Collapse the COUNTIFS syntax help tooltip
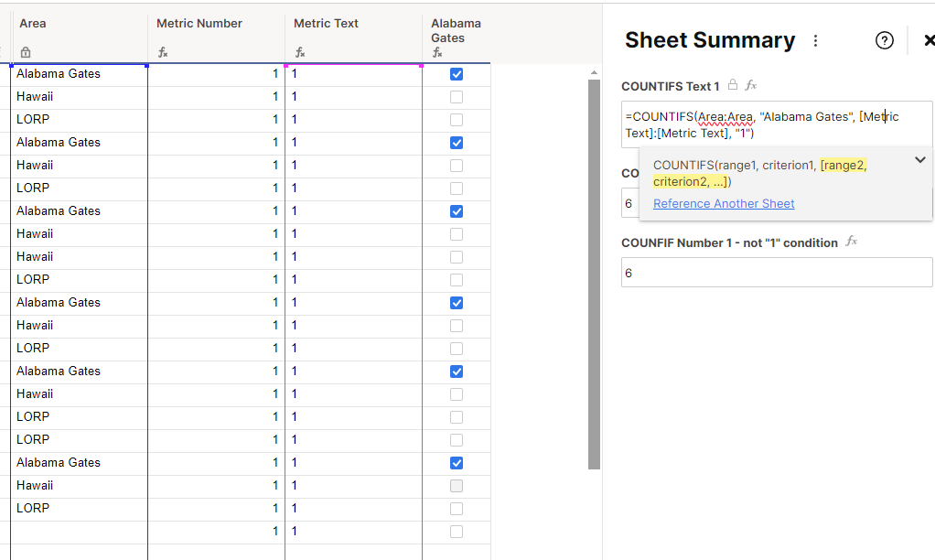The width and height of the screenshot is (935, 560). 920,160
